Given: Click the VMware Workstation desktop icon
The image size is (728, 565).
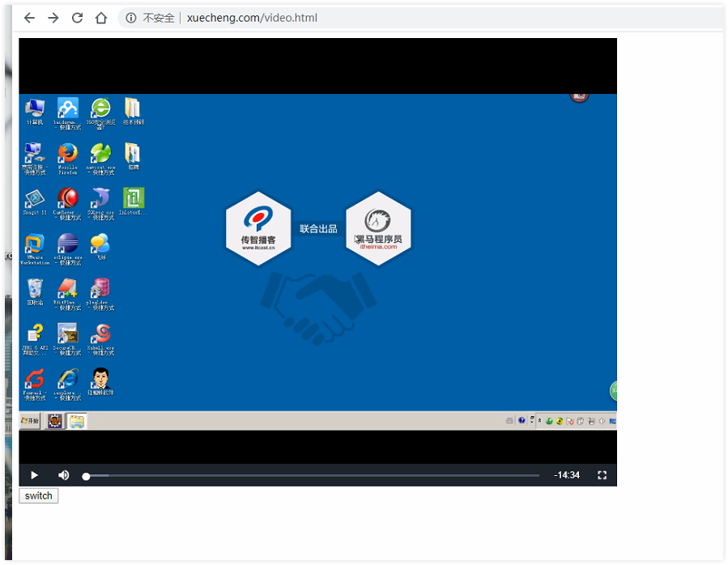Looking at the screenshot, I should 35,249.
